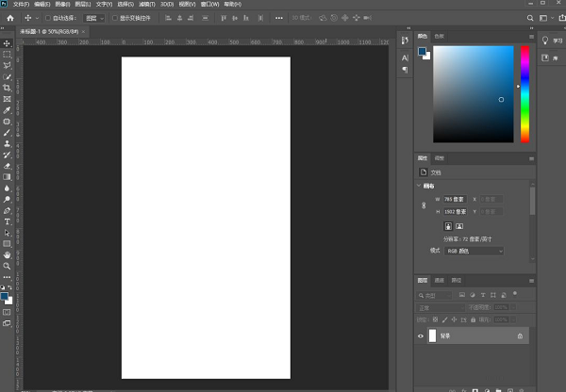
Task: Click the rainbow hue slider
Action: (x=524, y=94)
